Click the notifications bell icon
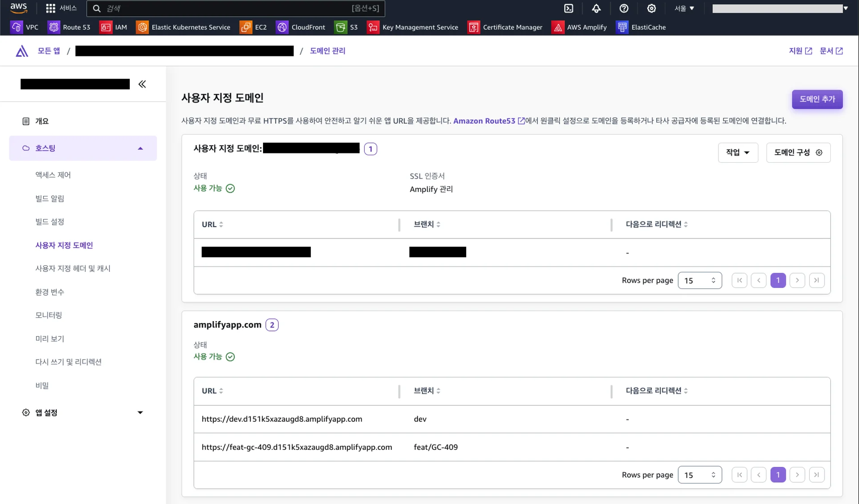Image resolution: width=859 pixels, height=504 pixels. (596, 8)
